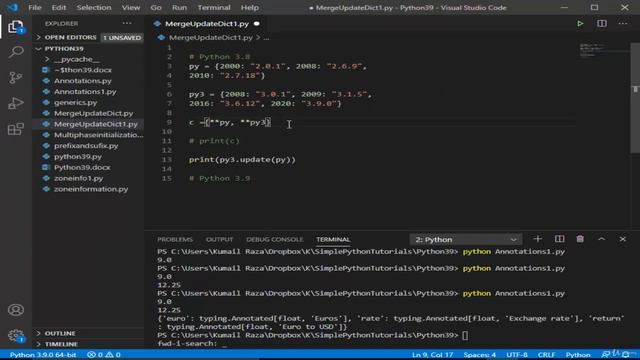Run Python file with play icon
Viewport: 640px width, 360px height.
[x=580, y=24]
